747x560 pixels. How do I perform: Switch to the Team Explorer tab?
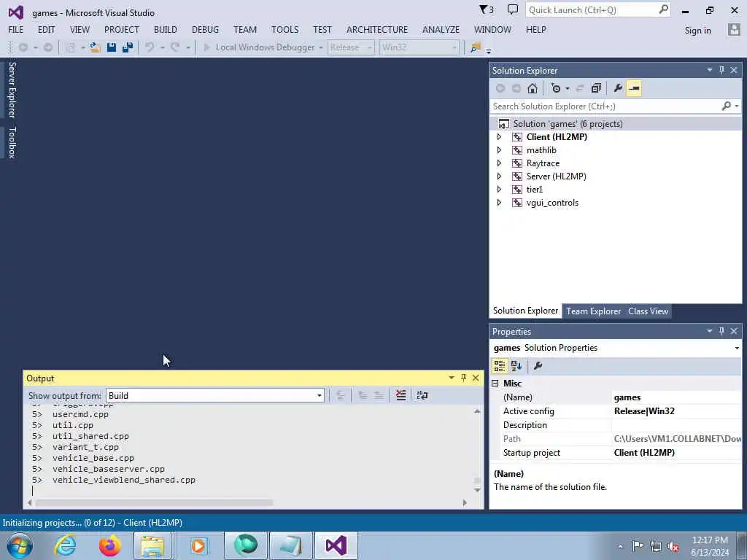[593, 311]
